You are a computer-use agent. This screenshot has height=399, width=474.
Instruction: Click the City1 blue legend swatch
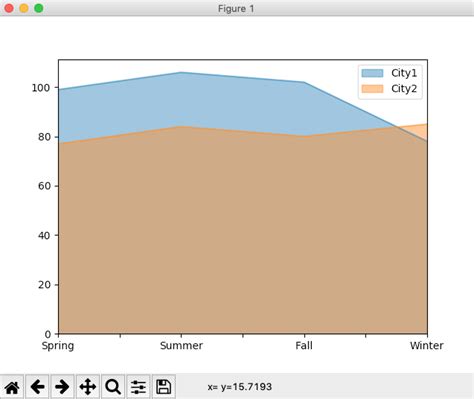(x=372, y=73)
